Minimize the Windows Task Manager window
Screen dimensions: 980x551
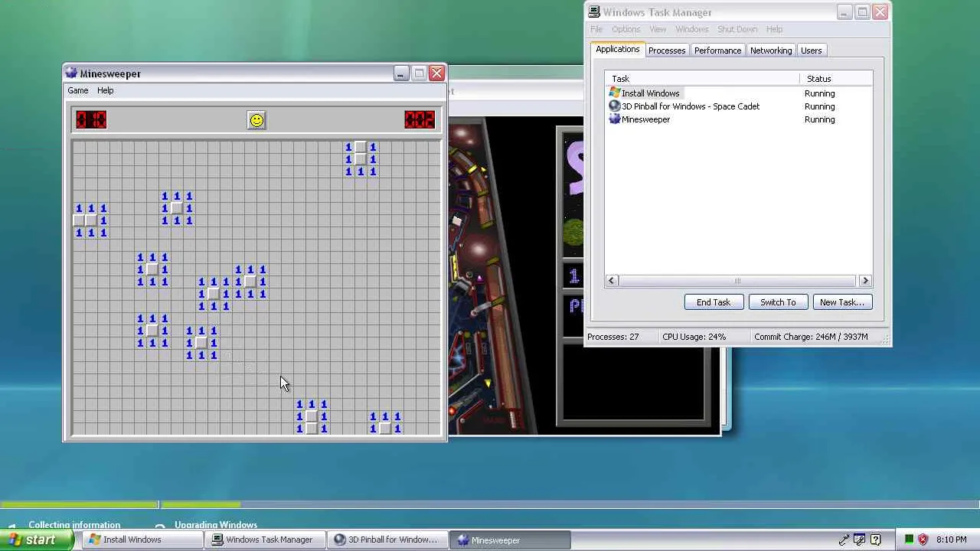pyautogui.click(x=844, y=12)
